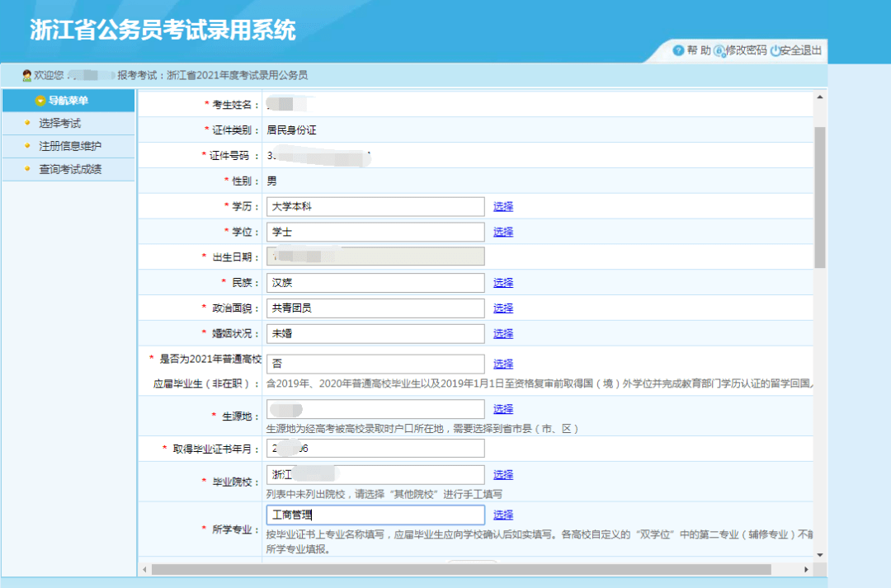Click 选择 link next to 民族
The image size is (891, 588).
point(503,282)
